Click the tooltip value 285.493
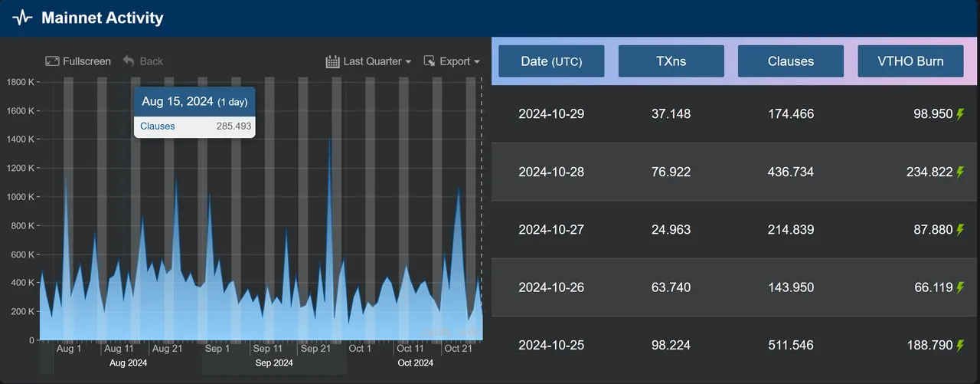 click(234, 126)
